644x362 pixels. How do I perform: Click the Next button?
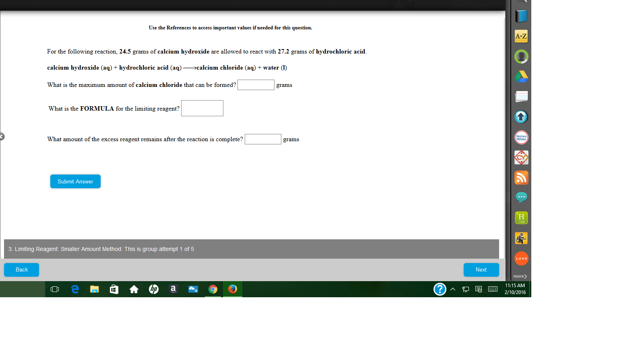[x=481, y=269]
